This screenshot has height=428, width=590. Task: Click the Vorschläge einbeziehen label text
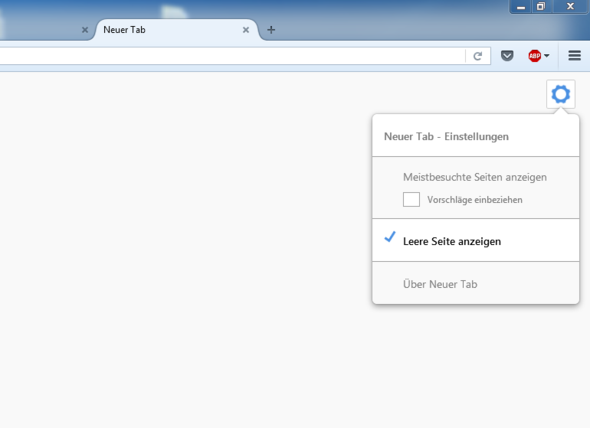[474, 200]
